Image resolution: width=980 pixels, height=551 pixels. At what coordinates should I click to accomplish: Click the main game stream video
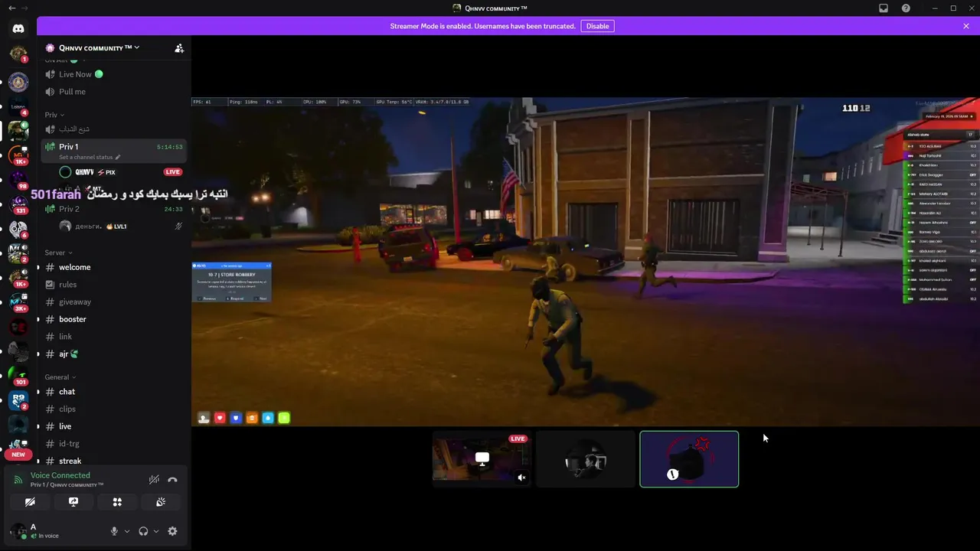[586, 262]
